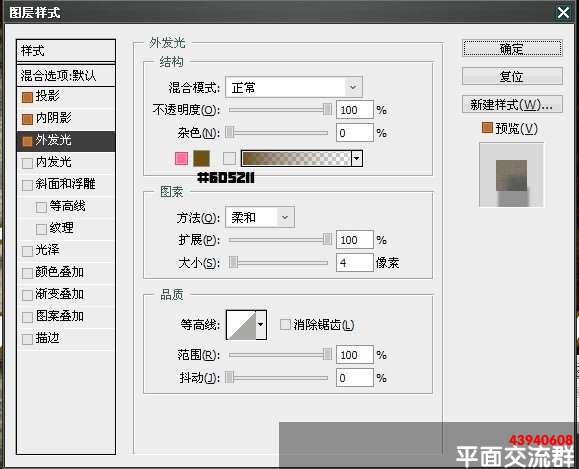Click the brown glow color swatch
The height and width of the screenshot is (469, 579).
click(x=201, y=158)
